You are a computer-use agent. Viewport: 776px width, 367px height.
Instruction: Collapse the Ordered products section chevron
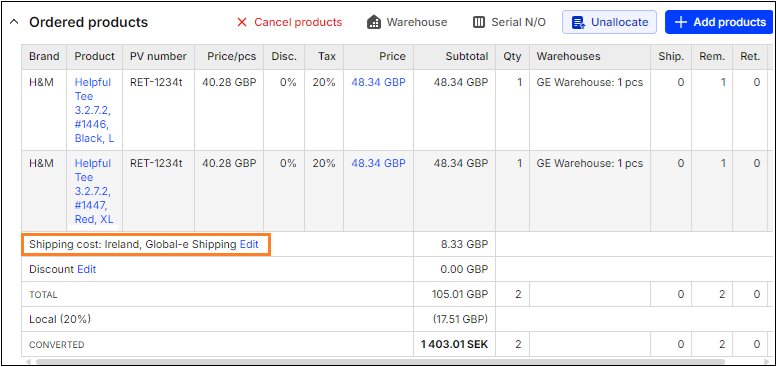14,22
